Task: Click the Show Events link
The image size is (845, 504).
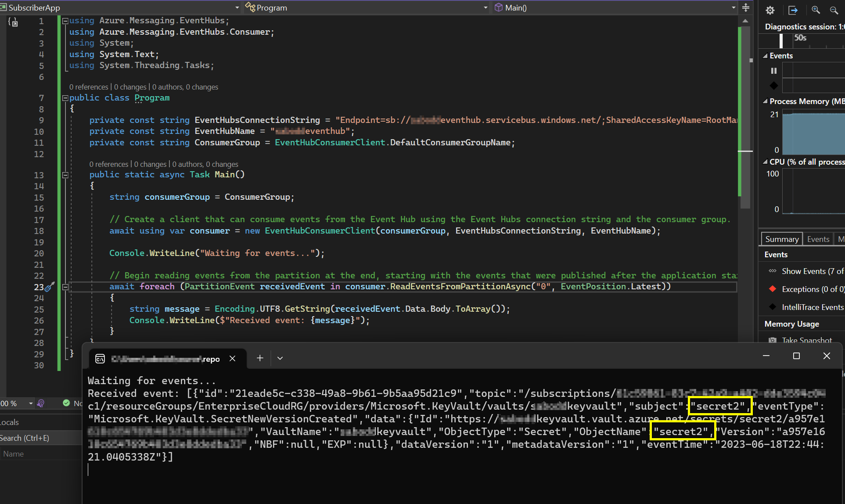Action: (811, 271)
